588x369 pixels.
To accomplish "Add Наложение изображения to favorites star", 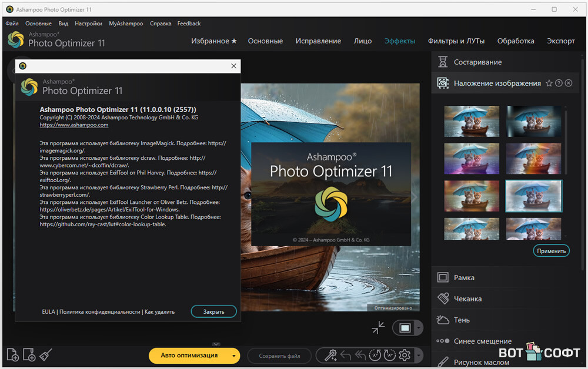I will click(x=549, y=83).
